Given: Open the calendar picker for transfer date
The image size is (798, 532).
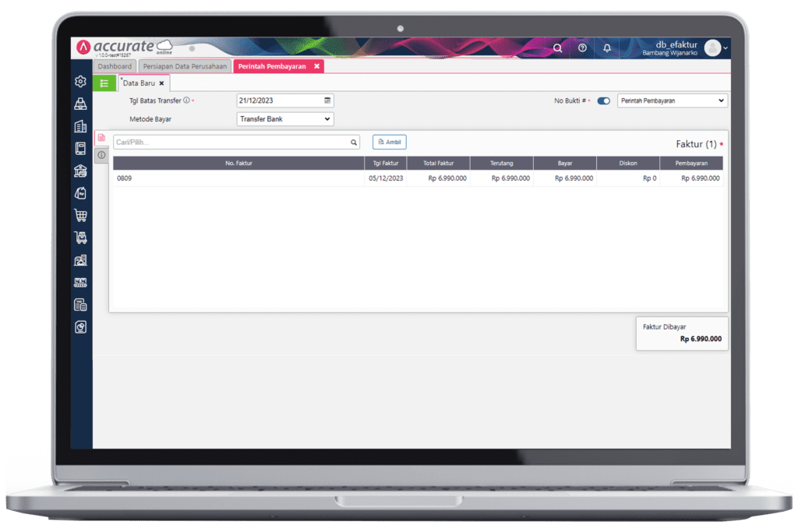Looking at the screenshot, I should (327, 100).
